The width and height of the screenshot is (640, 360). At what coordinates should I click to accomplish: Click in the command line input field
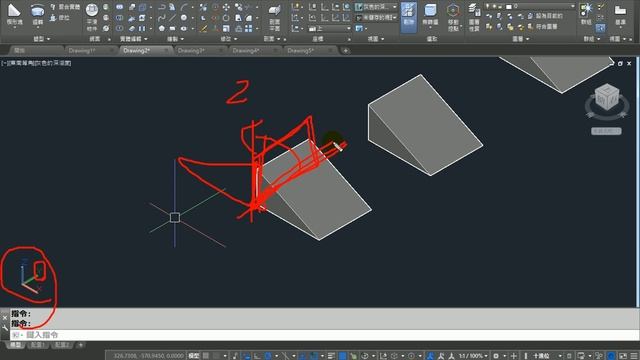324,335
